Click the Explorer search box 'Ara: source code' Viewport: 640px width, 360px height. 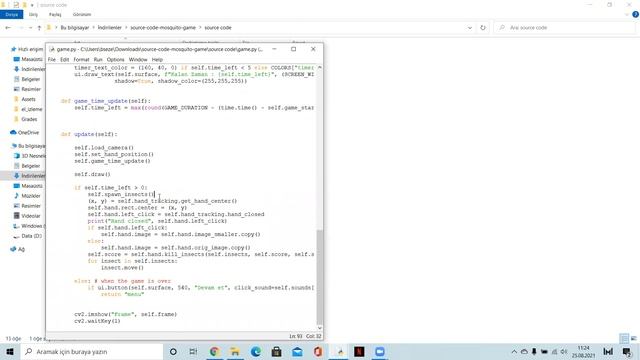click(565, 28)
